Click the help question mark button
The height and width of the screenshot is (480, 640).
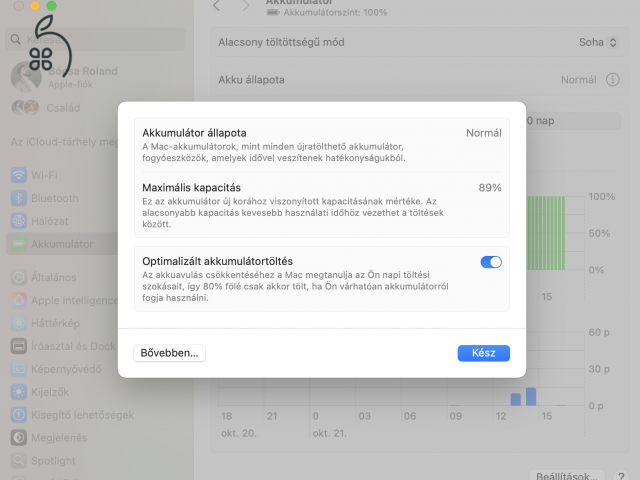(621, 476)
